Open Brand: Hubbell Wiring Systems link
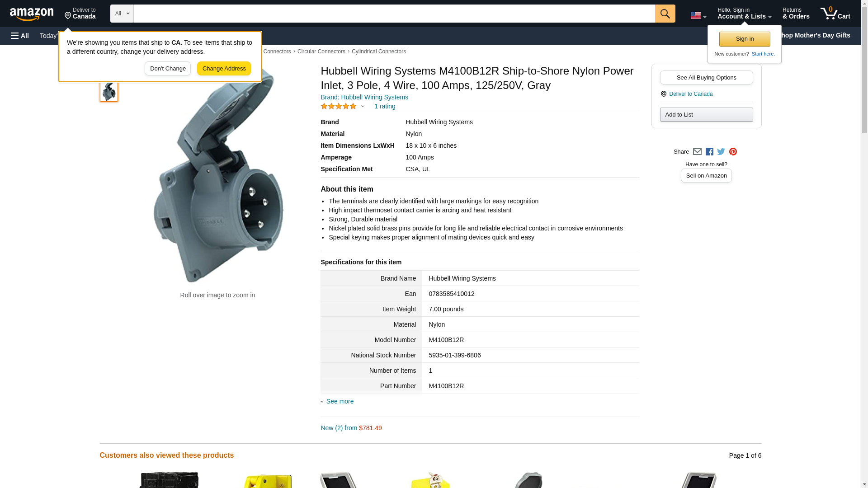This screenshot has height=488, width=868. (364, 97)
